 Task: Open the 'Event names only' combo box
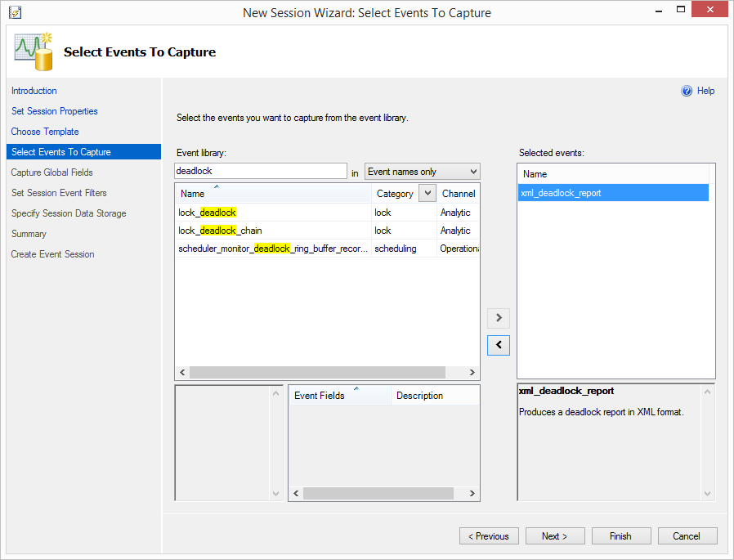tap(422, 172)
